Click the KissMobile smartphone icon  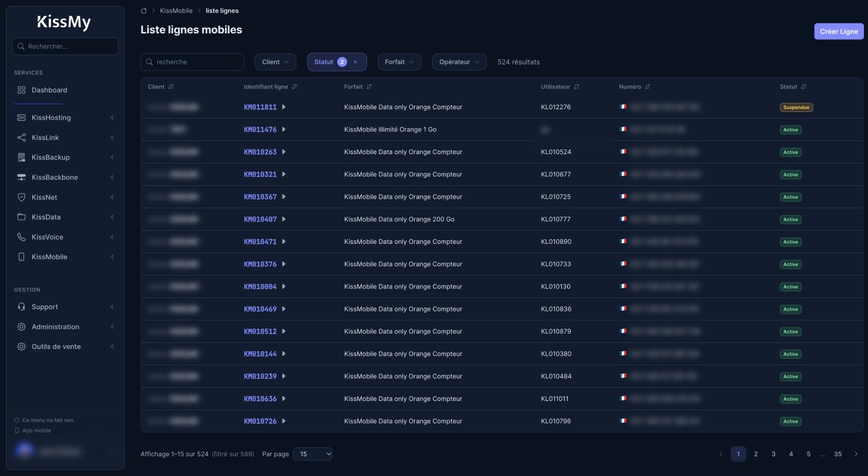[22, 257]
